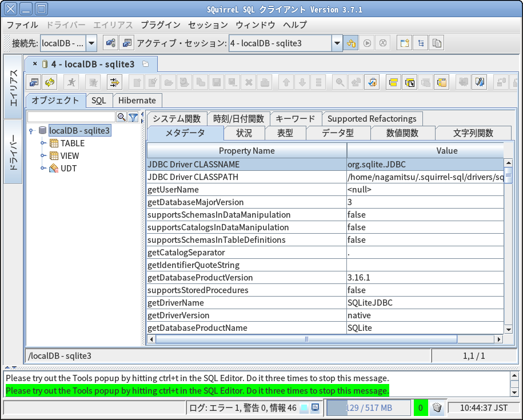Click the second session icon before アクティブ・セッション
523x420 pixels.
[126, 43]
